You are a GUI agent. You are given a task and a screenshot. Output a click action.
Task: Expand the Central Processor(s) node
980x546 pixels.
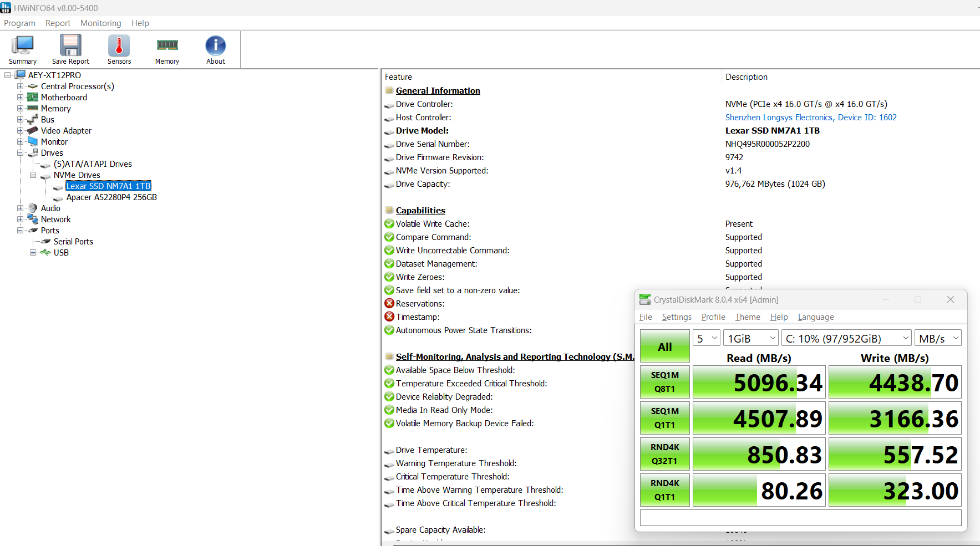point(20,86)
